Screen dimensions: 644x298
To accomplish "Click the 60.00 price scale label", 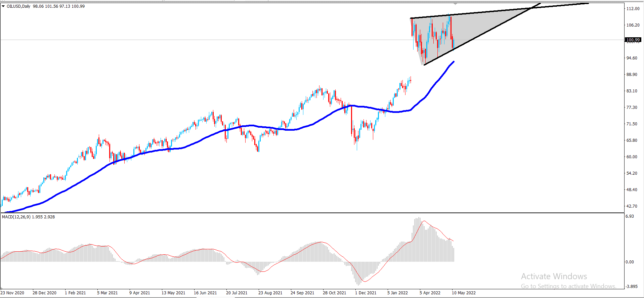I will (632, 157).
